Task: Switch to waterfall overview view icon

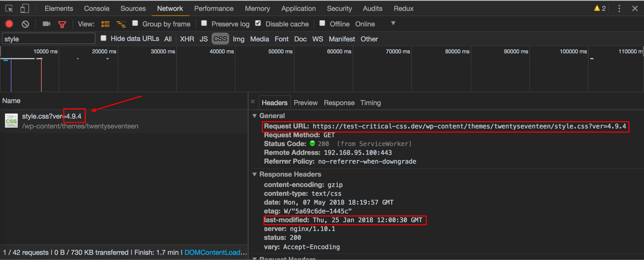Action: coord(121,24)
